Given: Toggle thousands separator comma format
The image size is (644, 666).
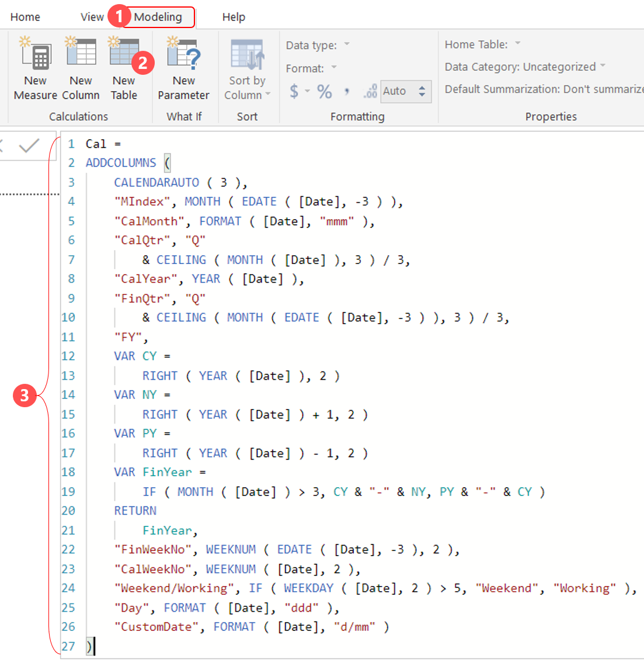Looking at the screenshot, I should (x=347, y=91).
